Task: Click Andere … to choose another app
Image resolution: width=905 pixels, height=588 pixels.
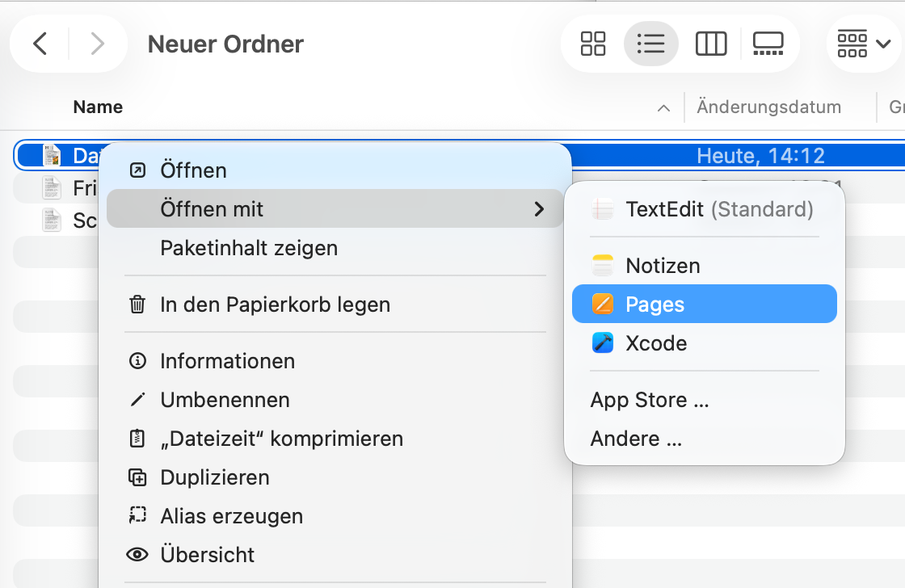Action: click(636, 439)
